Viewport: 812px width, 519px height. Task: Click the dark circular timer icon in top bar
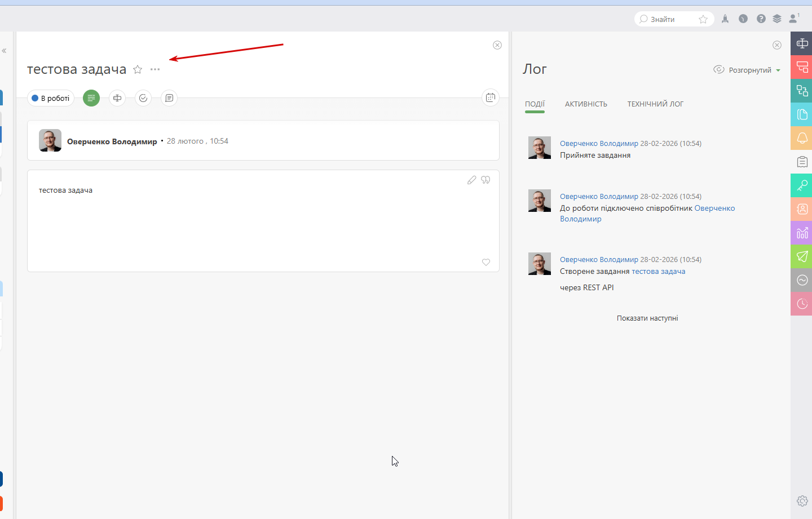(743, 19)
